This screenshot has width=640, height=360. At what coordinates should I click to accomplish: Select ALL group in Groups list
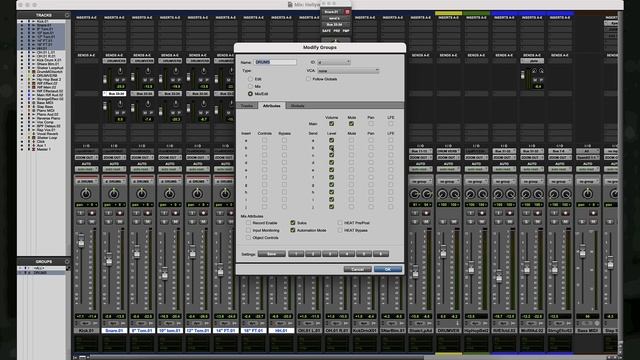[42, 268]
